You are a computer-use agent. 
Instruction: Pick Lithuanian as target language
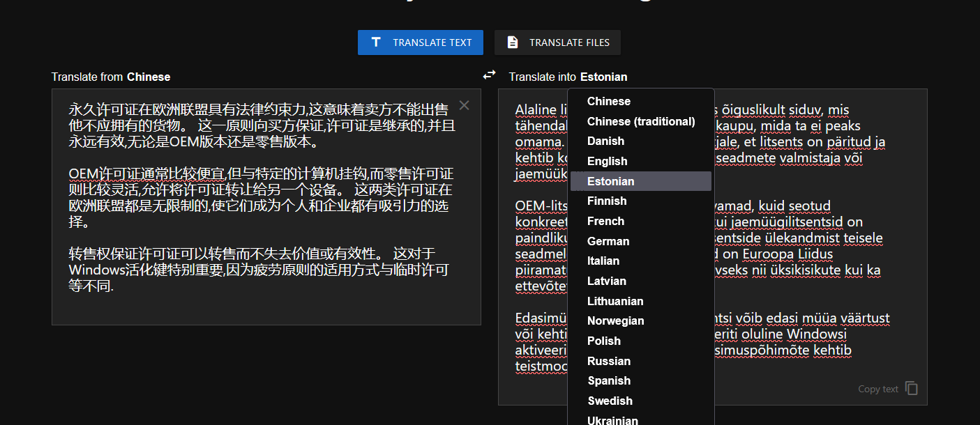click(x=641, y=301)
